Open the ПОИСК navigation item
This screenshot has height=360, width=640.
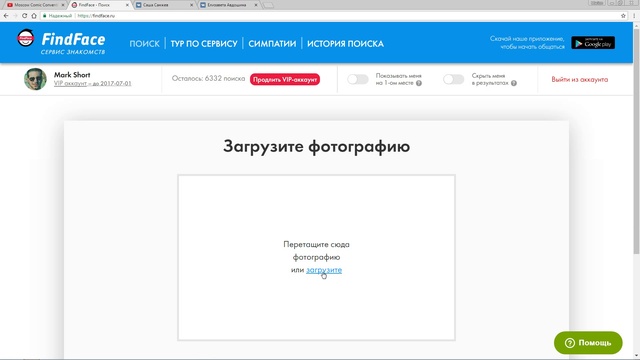pos(144,44)
